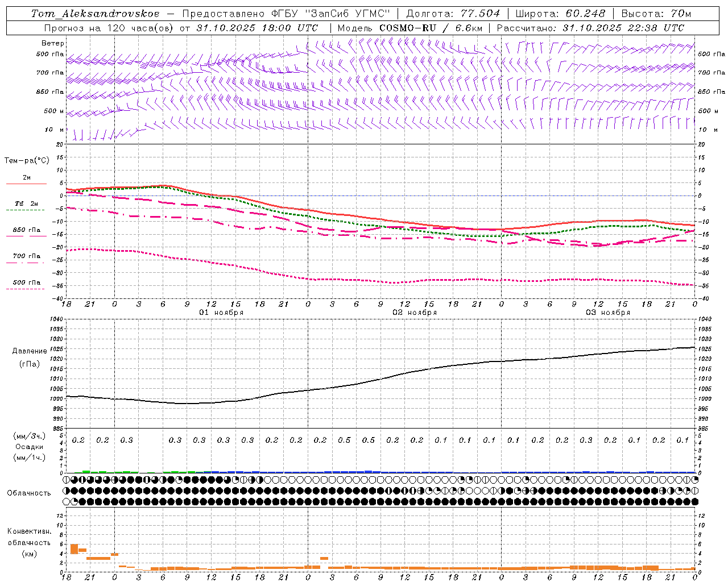Click the (км) unit under convective cloudiness
Viewport: 728px width, 582px height.
pyautogui.click(x=30, y=554)
